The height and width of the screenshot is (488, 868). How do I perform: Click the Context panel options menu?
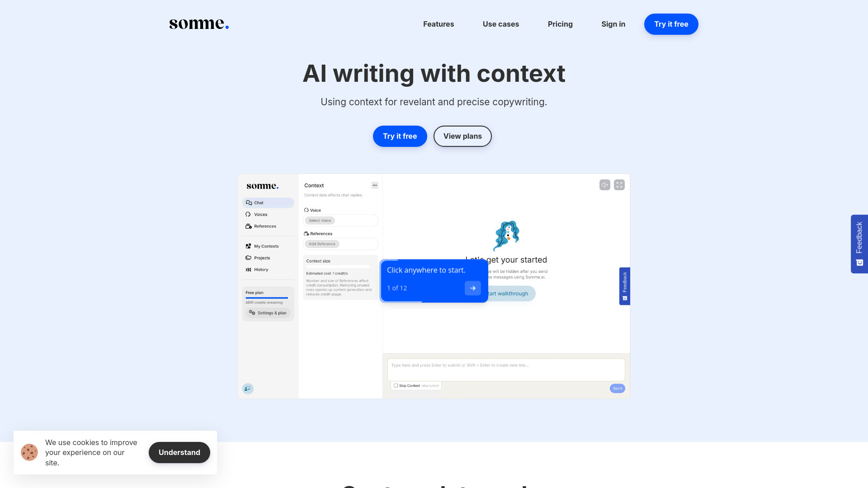(374, 185)
